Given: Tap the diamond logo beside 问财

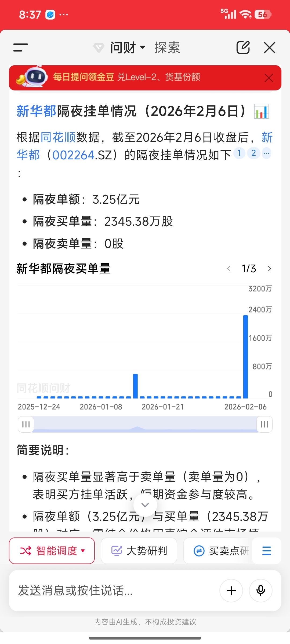Looking at the screenshot, I should click(x=99, y=48).
